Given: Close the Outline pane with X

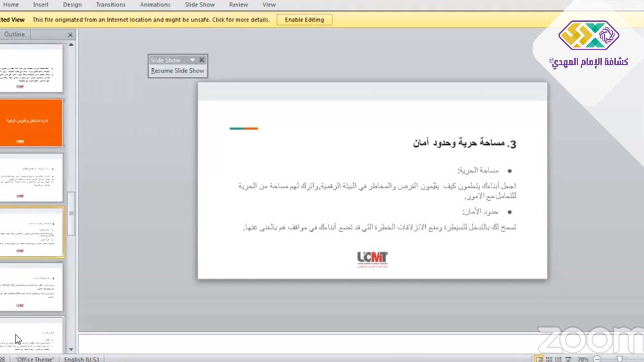Looking at the screenshot, I should [x=70, y=35].
